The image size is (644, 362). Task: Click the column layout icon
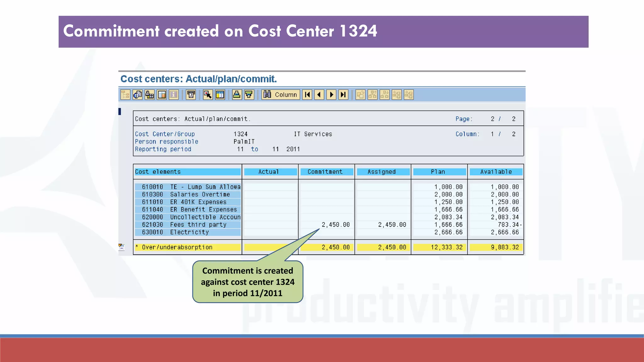tap(220, 95)
